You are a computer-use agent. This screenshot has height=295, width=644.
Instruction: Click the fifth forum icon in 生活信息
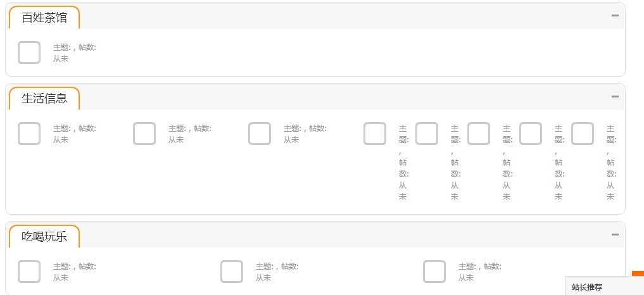click(427, 134)
